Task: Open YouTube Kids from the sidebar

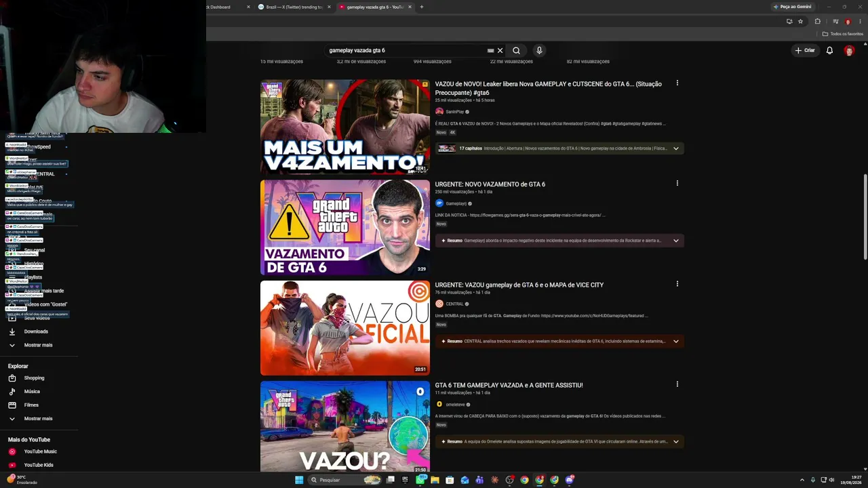Action: pyautogui.click(x=39, y=465)
